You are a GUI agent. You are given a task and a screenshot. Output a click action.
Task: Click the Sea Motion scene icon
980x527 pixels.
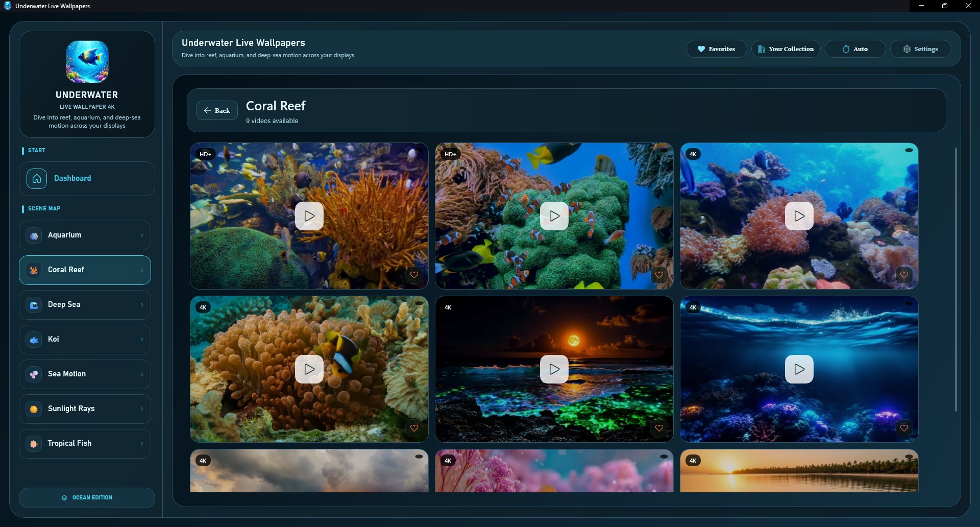(x=34, y=374)
